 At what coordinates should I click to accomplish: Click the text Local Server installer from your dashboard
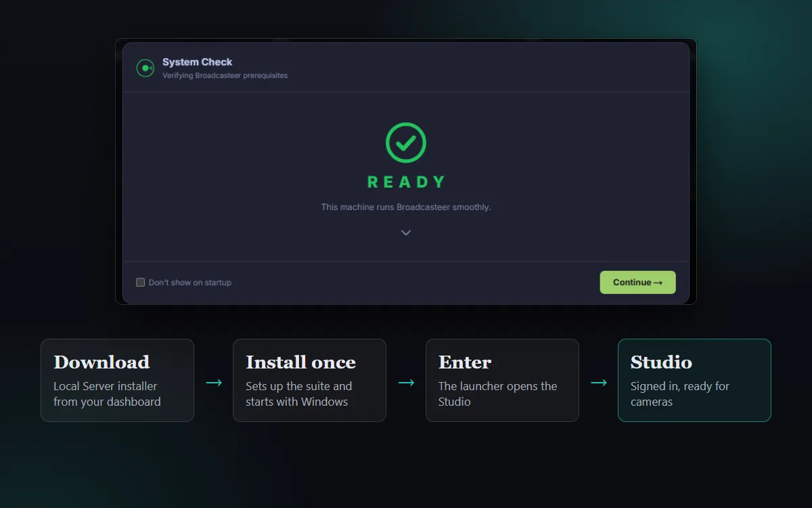(x=107, y=394)
